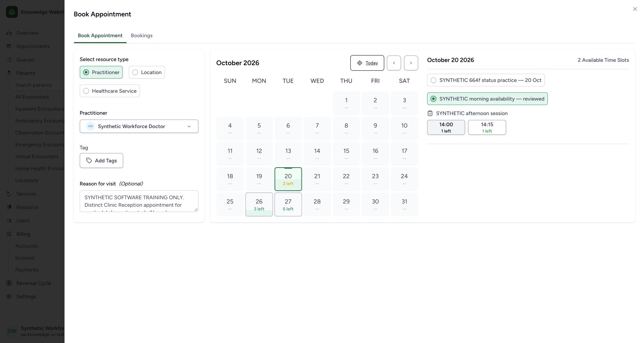Click the Billing sidebar icon
This screenshot has height=343, width=644.
click(x=9, y=234)
